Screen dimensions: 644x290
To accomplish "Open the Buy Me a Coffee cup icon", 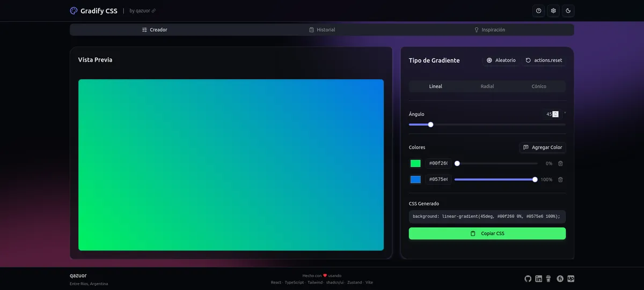I will tap(548, 279).
